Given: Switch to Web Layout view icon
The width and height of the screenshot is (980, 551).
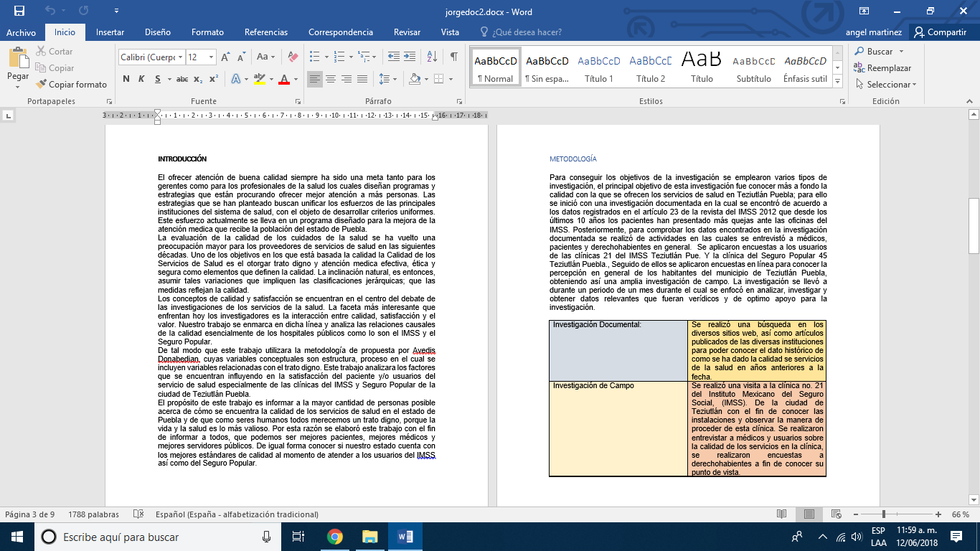Looking at the screenshot, I should [x=837, y=514].
